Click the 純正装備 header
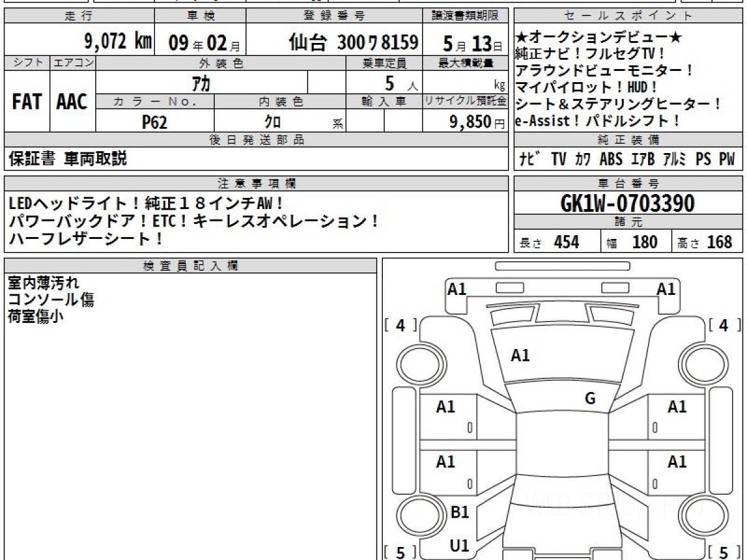Viewport: 747px width, 560px height. [629, 140]
